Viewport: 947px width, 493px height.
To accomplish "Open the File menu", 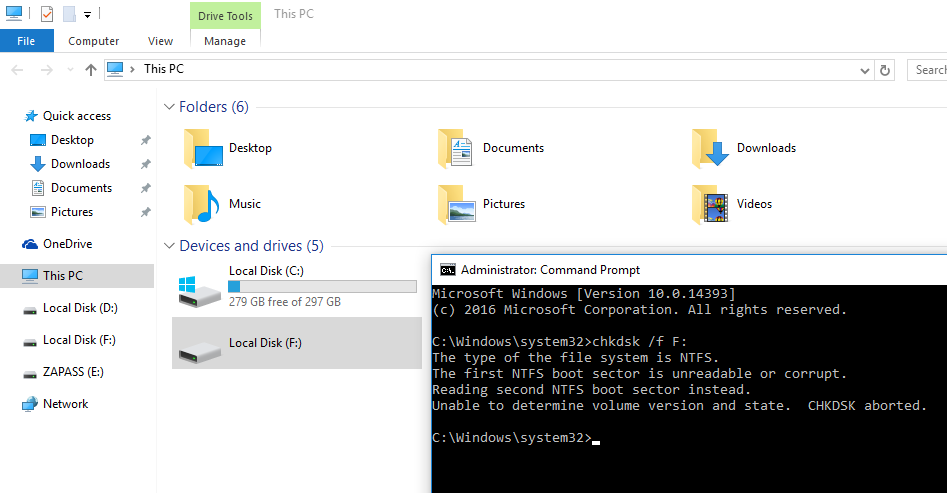I will pyautogui.click(x=26, y=41).
